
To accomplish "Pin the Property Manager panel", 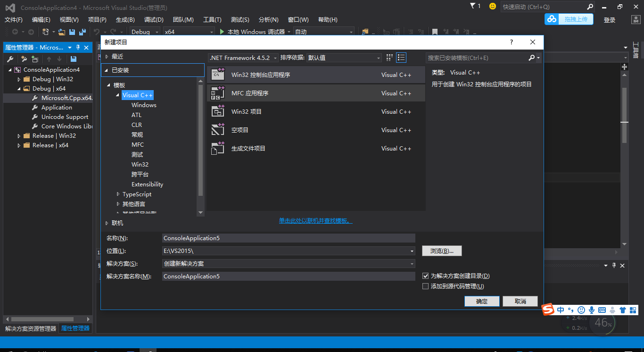I will (x=78, y=48).
